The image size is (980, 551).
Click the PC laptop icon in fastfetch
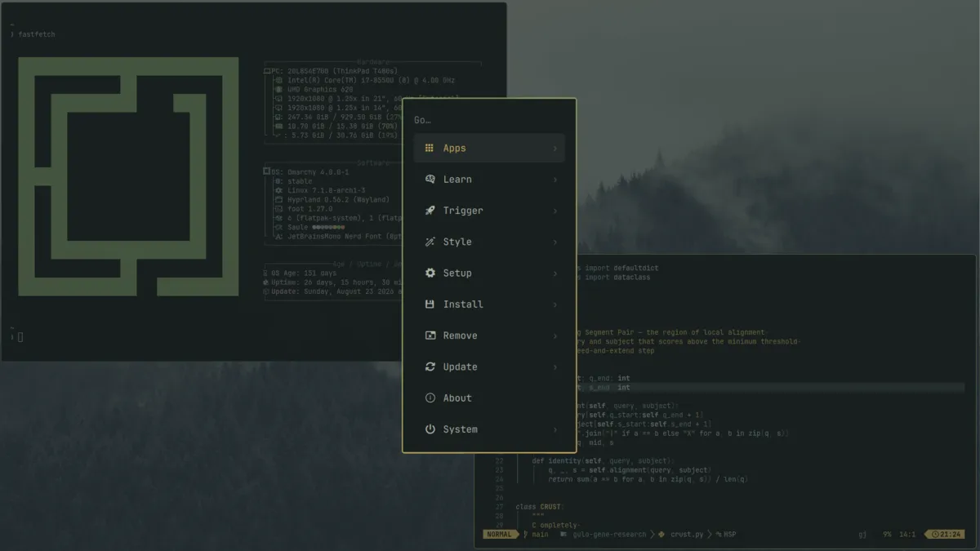pyautogui.click(x=267, y=72)
